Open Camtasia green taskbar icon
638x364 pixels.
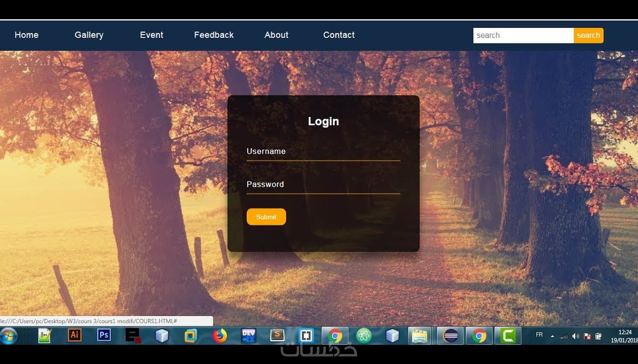[508, 335]
